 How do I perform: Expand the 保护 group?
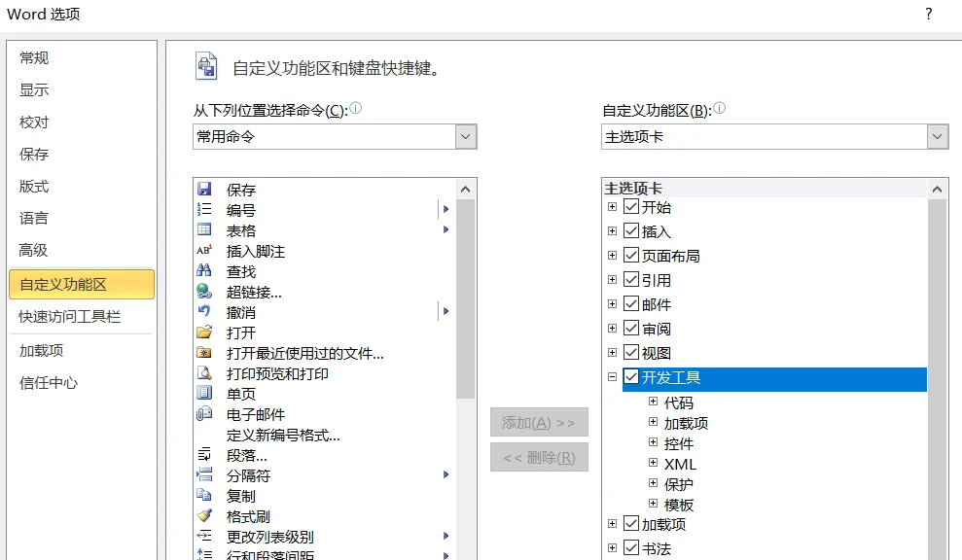[x=653, y=483]
